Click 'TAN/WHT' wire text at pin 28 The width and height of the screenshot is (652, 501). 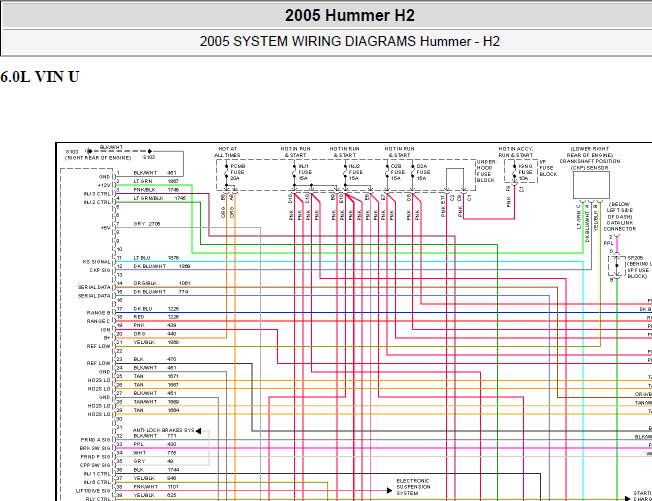click(x=145, y=402)
